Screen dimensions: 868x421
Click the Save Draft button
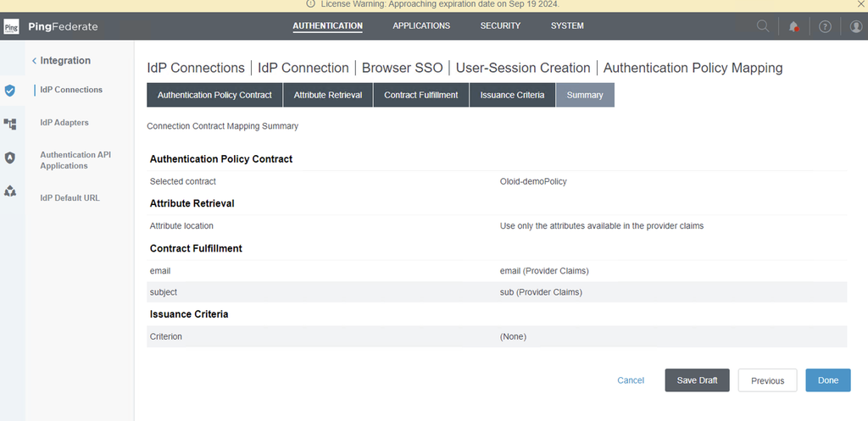tap(697, 380)
